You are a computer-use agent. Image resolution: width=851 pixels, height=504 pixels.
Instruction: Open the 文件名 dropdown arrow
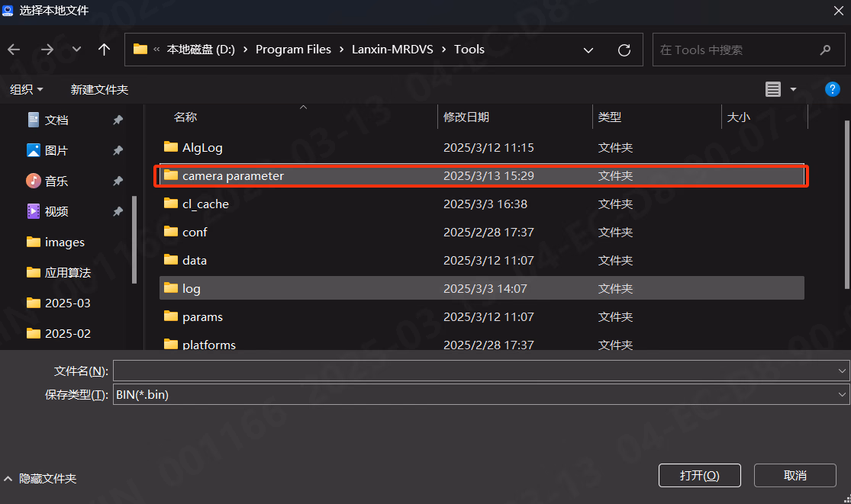click(x=843, y=371)
